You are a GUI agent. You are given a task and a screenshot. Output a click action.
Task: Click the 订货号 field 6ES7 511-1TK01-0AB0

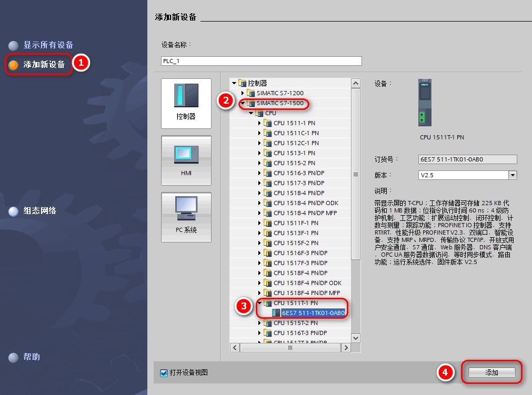coord(467,159)
